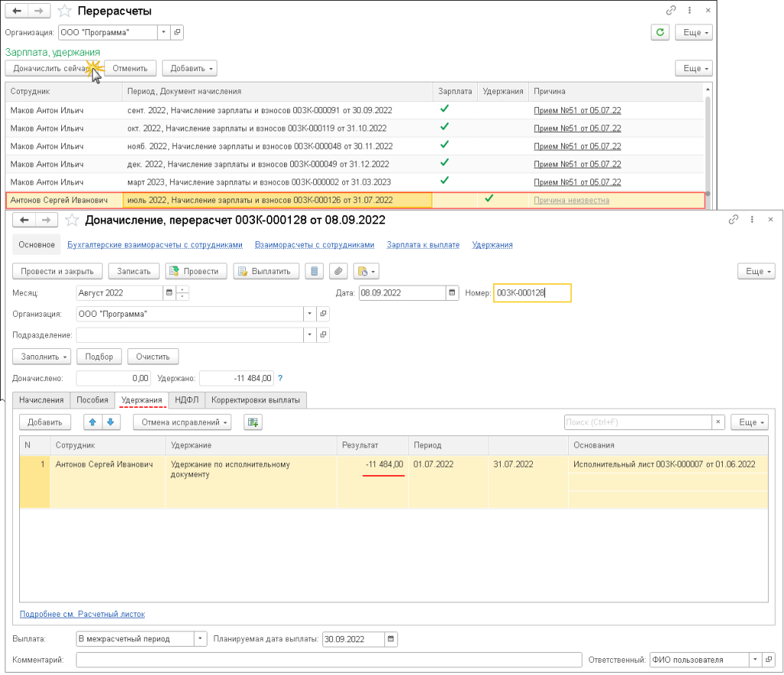
Task: Open Отмена исправлений dropdown
Action: pos(182,422)
